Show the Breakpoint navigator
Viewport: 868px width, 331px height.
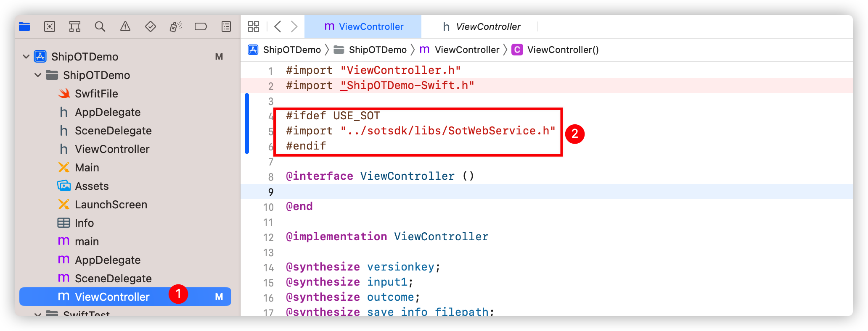[x=201, y=27]
